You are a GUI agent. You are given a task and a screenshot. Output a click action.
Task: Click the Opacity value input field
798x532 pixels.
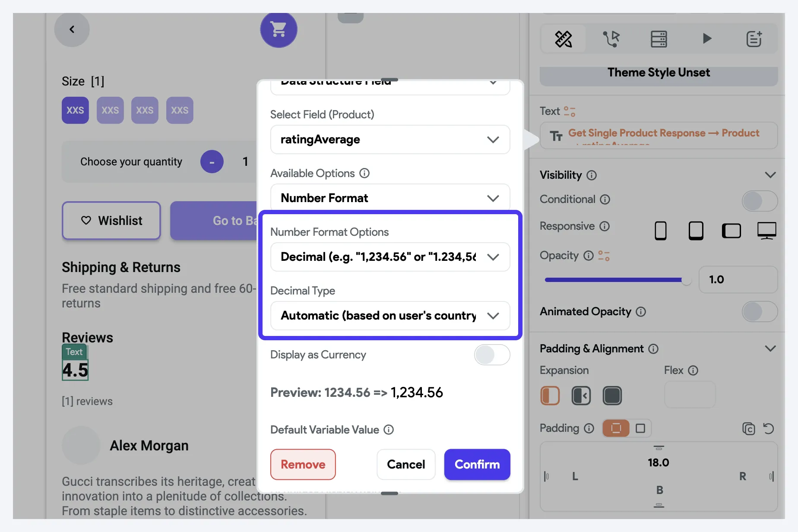click(738, 280)
